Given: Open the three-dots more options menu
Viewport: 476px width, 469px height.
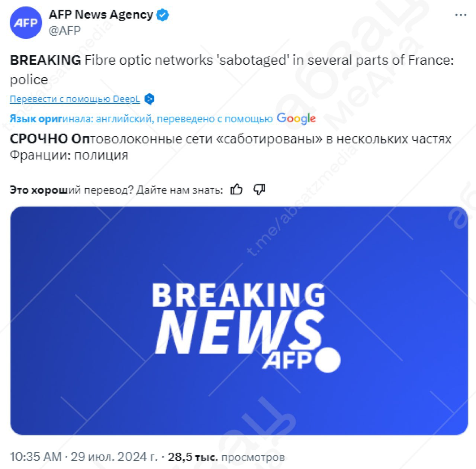Looking at the screenshot, I should [x=460, y=15].
